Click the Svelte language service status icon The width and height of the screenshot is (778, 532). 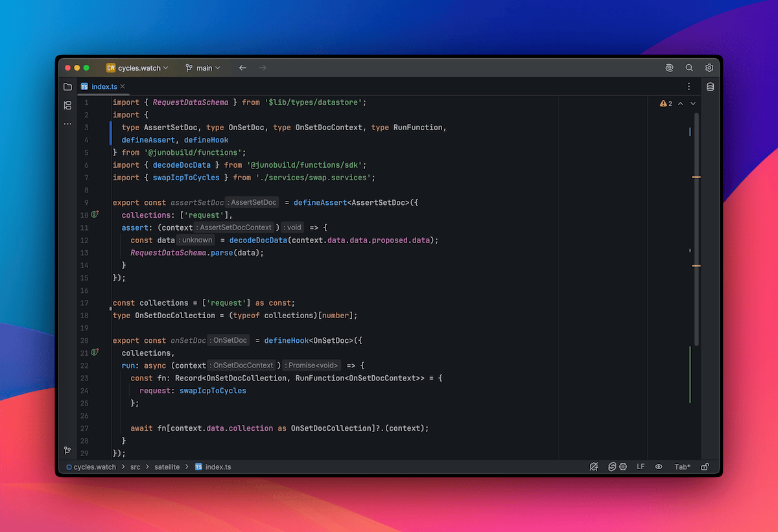pos(611,467)
